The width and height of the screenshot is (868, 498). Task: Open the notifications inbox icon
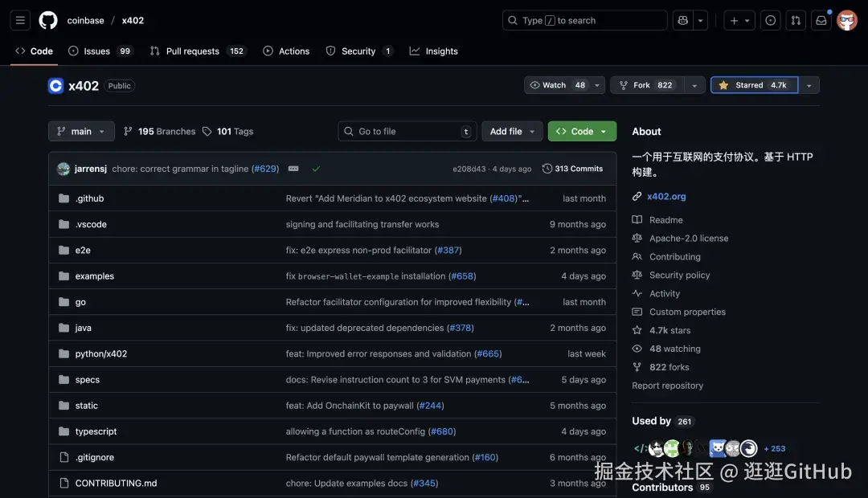coord(821,20)
